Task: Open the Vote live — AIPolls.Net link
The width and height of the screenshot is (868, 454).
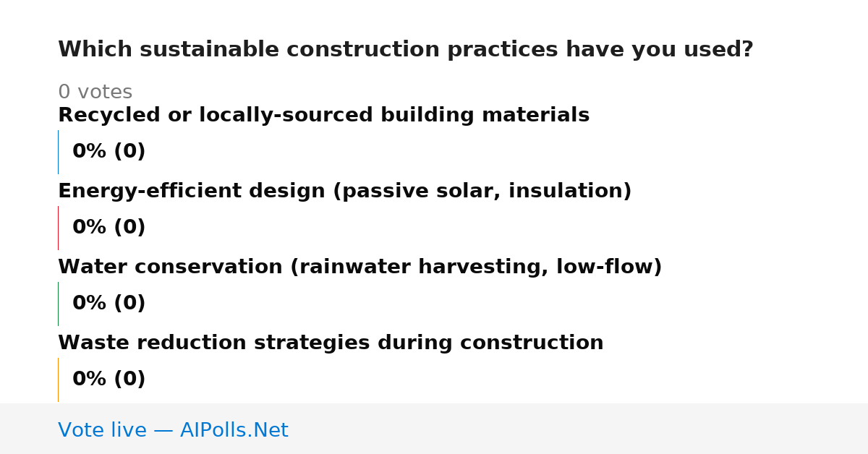Action: [173, 430]
